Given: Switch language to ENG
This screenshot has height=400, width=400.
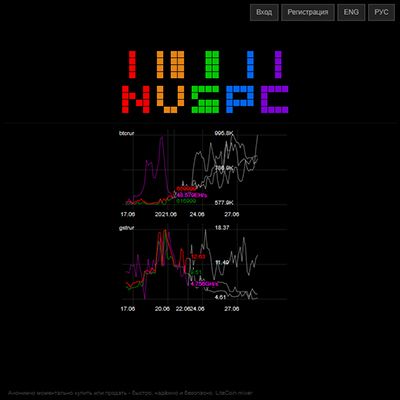Looking at the screenshot, I should point(351,12).
